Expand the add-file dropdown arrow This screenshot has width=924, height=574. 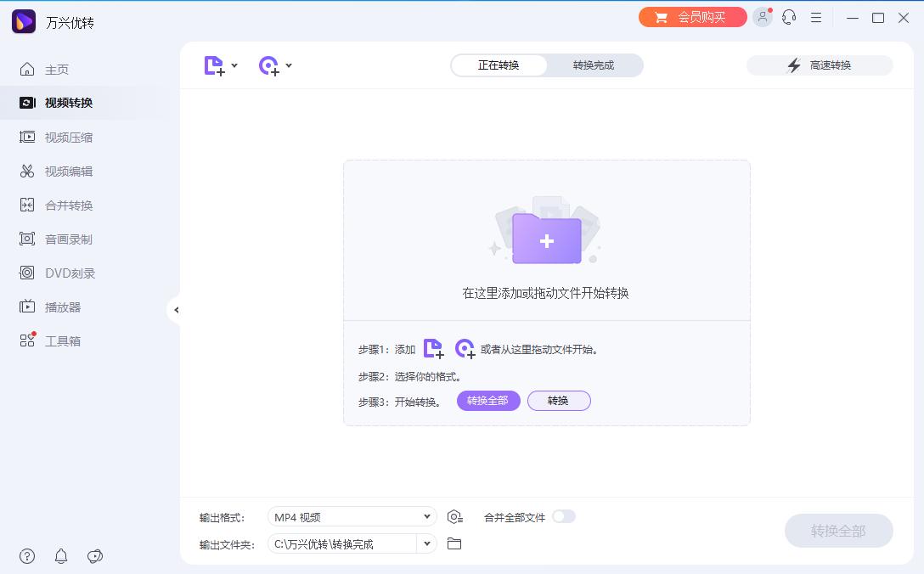tap(234, 65)
